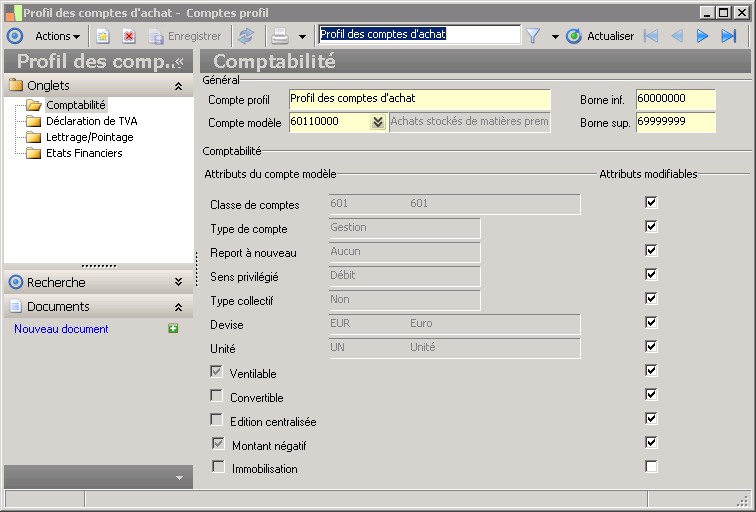The width and height of the screenshot is (756, 512).
Task: Enable the Convertible checkbox
Action: [217, 396]
